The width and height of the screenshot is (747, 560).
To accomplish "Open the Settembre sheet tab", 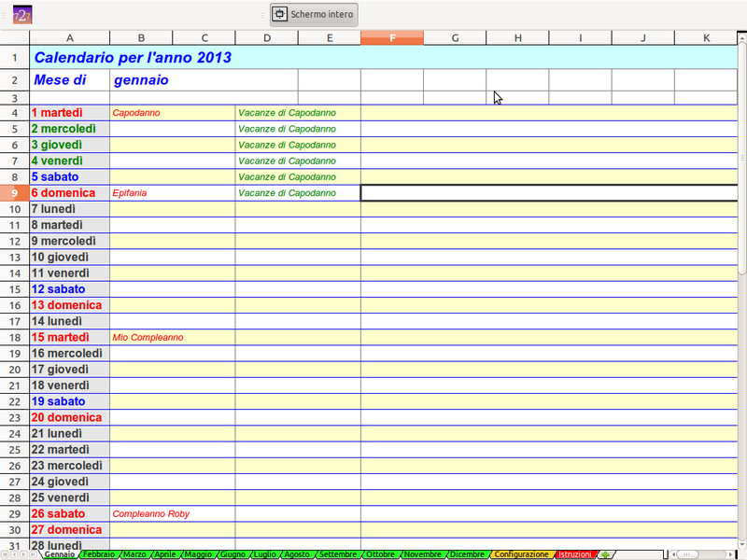I will point(338,554).
